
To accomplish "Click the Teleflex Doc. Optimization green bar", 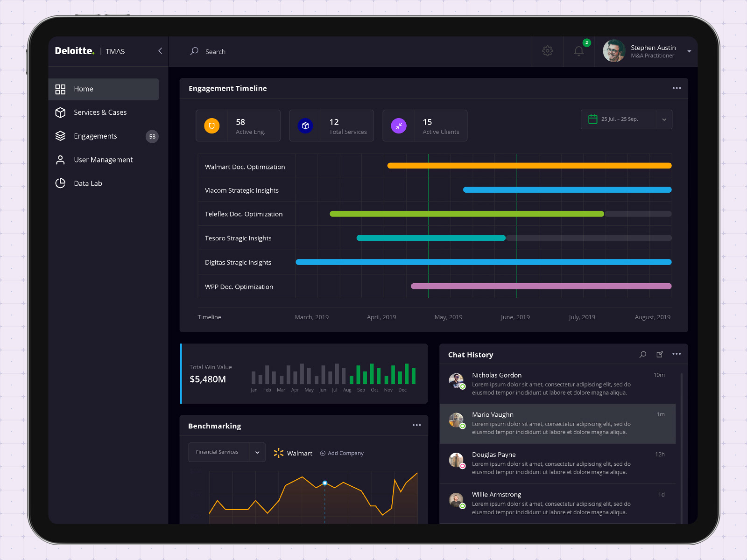I will coord(467,214).
